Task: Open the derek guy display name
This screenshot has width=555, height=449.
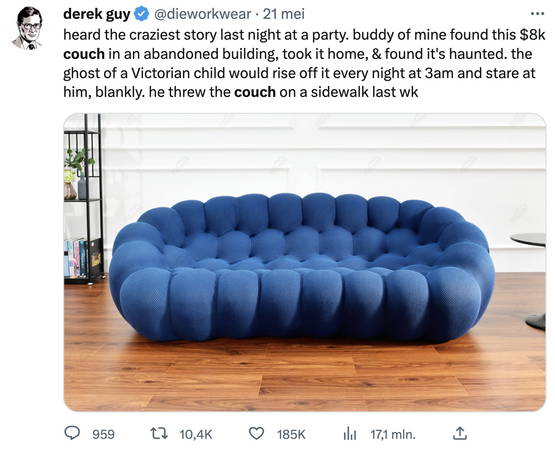Action: coord(97,14)
